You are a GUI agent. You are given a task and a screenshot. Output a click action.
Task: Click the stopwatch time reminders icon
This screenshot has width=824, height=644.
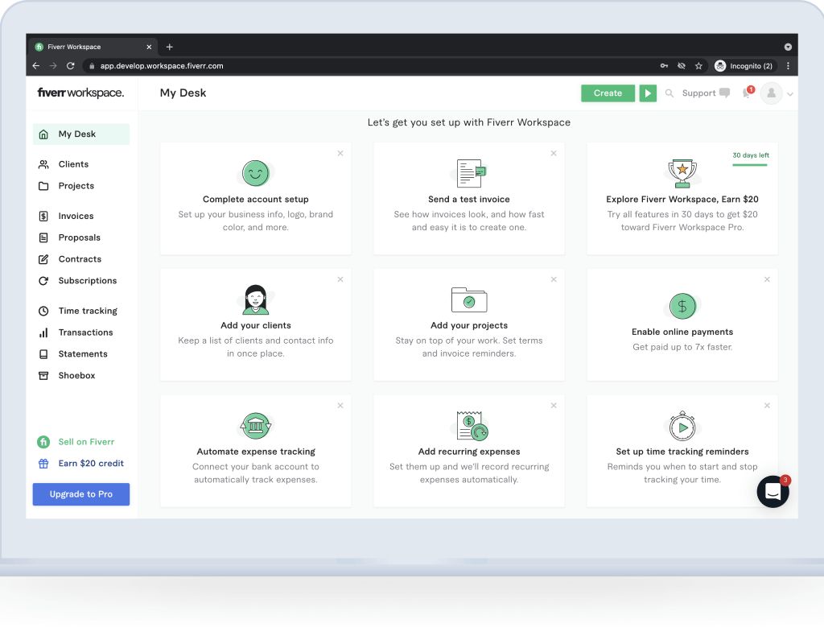pyautogui.click(x=682, y=426)
